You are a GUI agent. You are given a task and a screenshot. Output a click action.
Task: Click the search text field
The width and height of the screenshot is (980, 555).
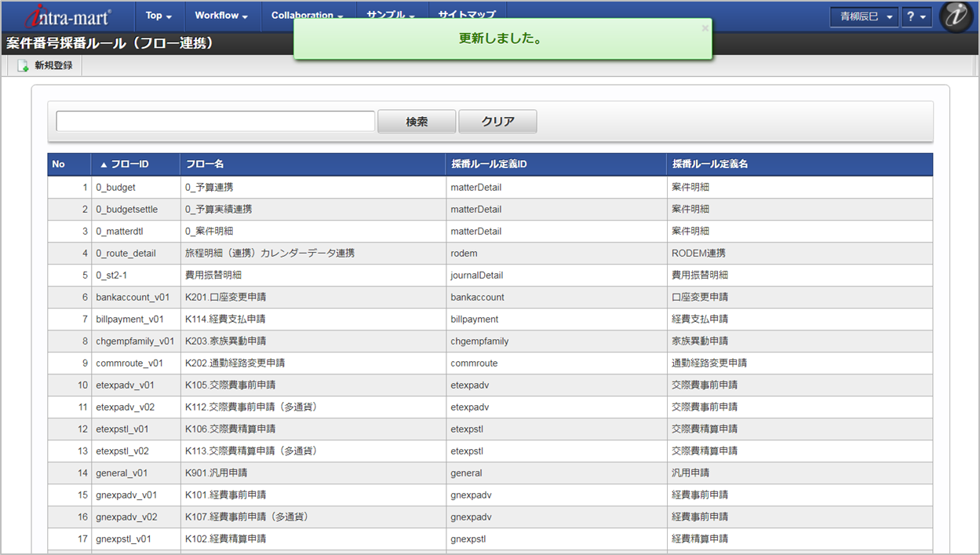click(x=215, y=122)
